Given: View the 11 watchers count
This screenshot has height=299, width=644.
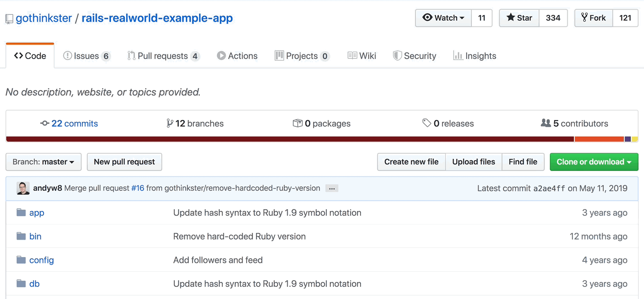Looking at the screenshot, I should tap(482, 18).
